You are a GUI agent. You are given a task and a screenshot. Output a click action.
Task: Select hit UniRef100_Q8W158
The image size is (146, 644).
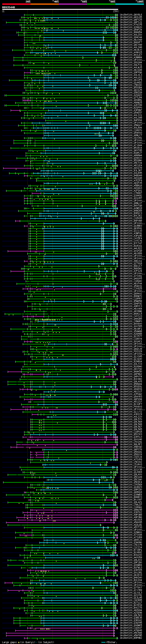coord(131,509)
